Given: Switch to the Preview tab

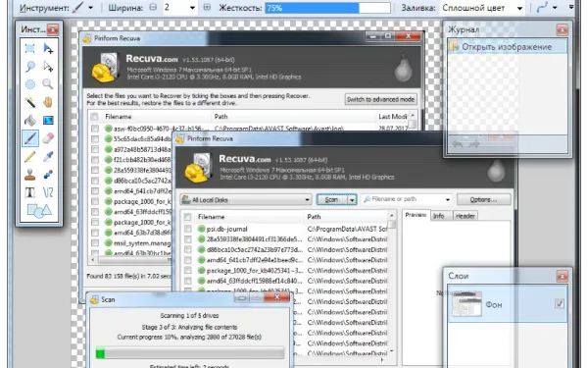Looking at the screenshot, I should 416,215.
